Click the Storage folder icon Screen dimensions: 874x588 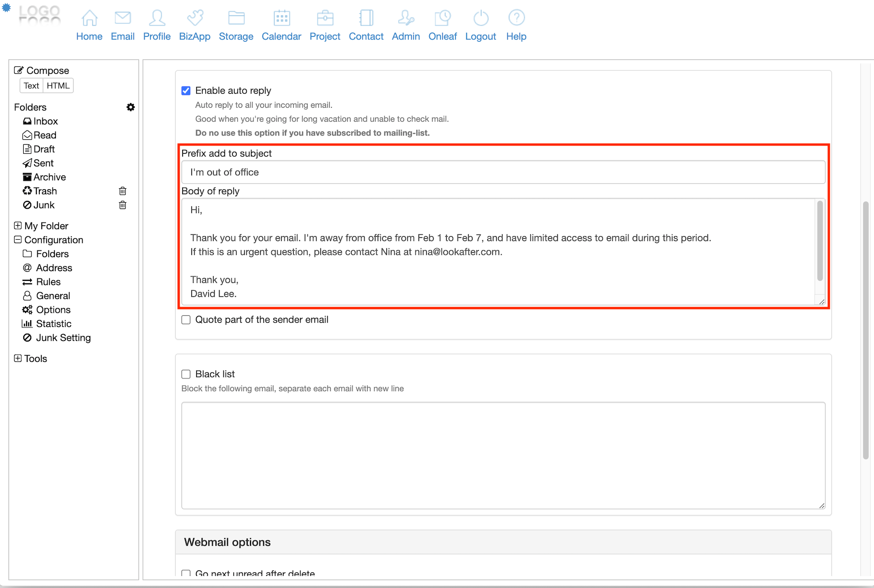click(236, 18)
